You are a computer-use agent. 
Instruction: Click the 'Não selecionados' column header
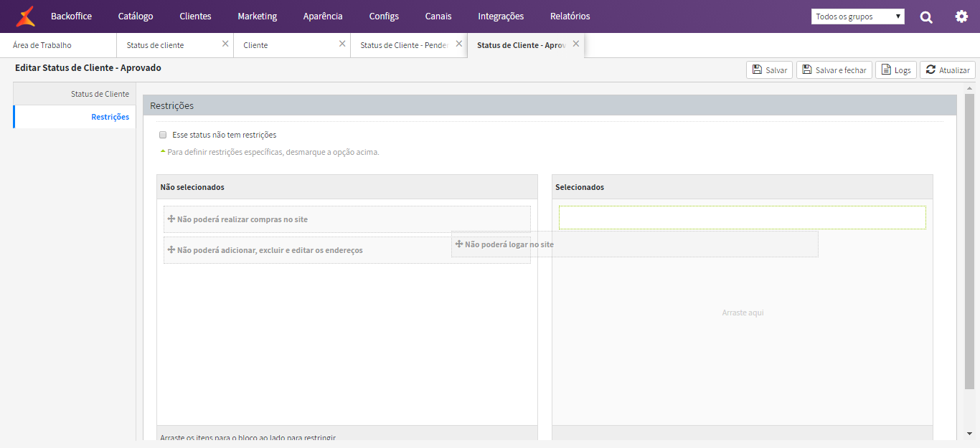pos(347,187)
